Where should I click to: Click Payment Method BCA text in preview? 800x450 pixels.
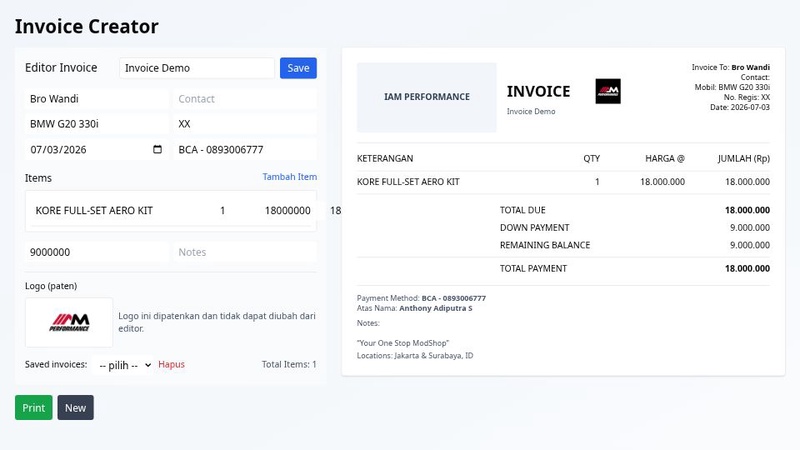pyautogui.click(x=421, y=298)
